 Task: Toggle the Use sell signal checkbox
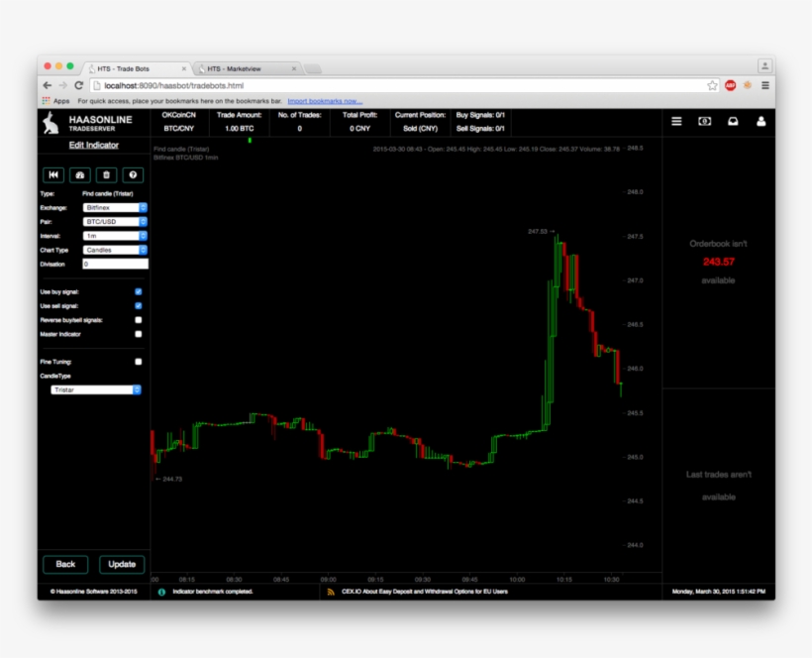tap(139, 305)
